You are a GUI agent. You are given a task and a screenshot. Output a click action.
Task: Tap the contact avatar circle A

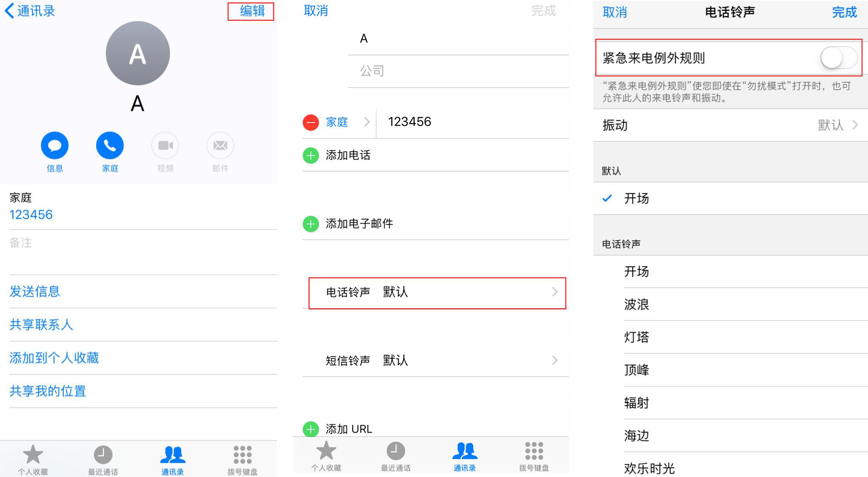138,53
